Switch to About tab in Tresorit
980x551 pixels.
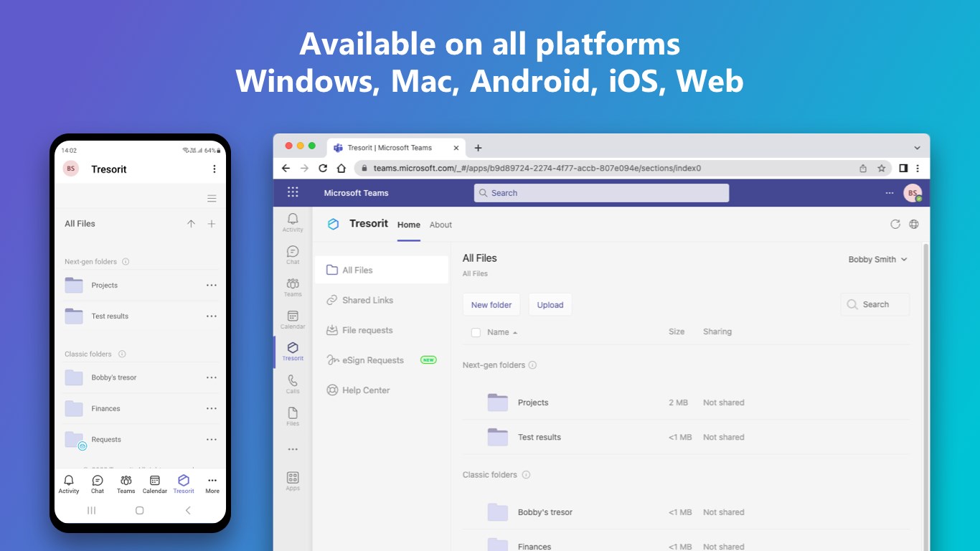(440, 225)
